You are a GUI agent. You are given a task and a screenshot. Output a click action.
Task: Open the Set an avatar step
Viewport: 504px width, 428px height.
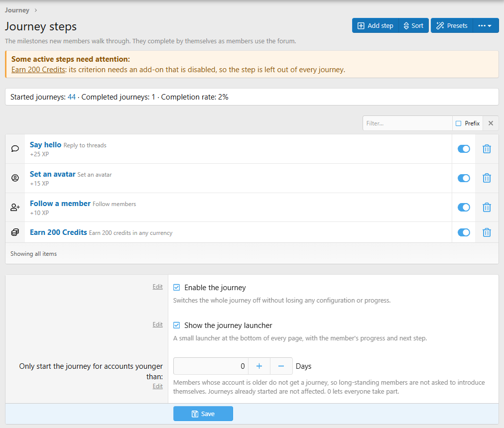pyautogui.click(x=53, y=174)
